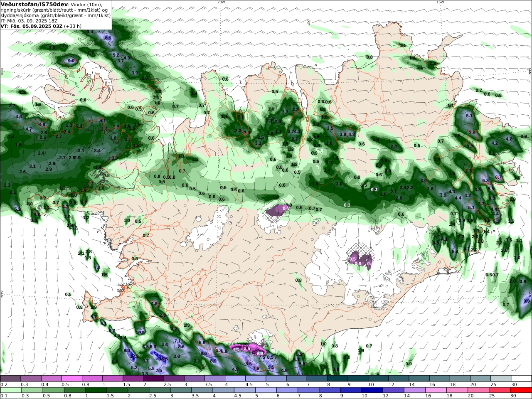
Task: Click the '7.1' precipitation value off southwest coast
Action: coord(177,341)
